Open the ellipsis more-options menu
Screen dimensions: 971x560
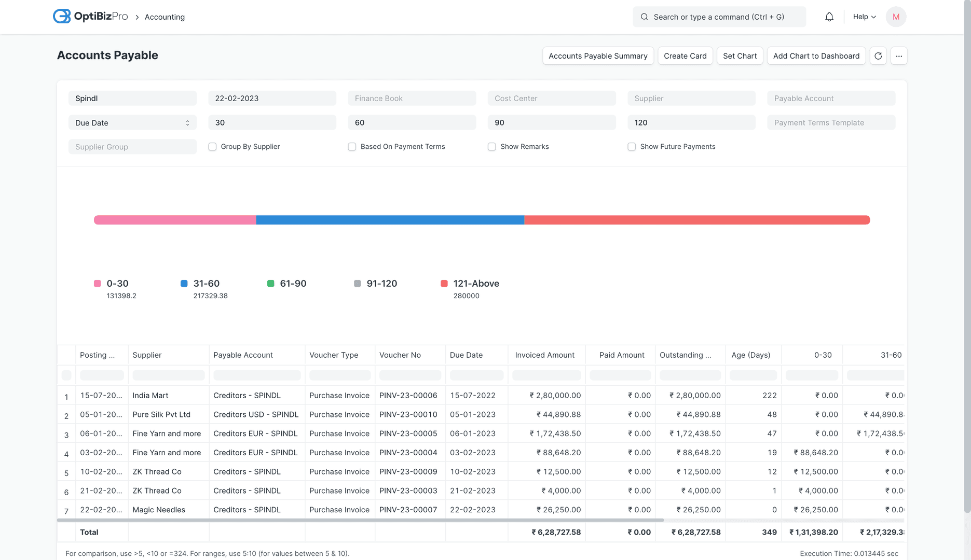coord(899,55)
